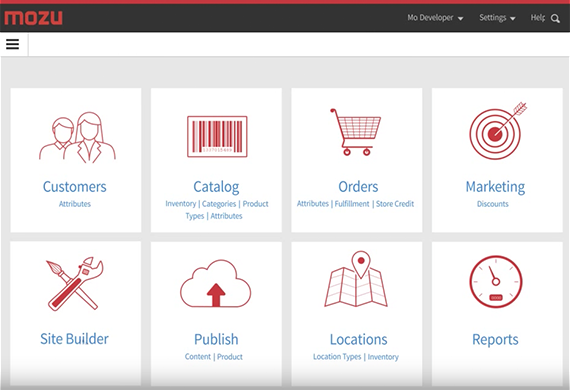Click the Mozu logo

click(x=33, y=18)
